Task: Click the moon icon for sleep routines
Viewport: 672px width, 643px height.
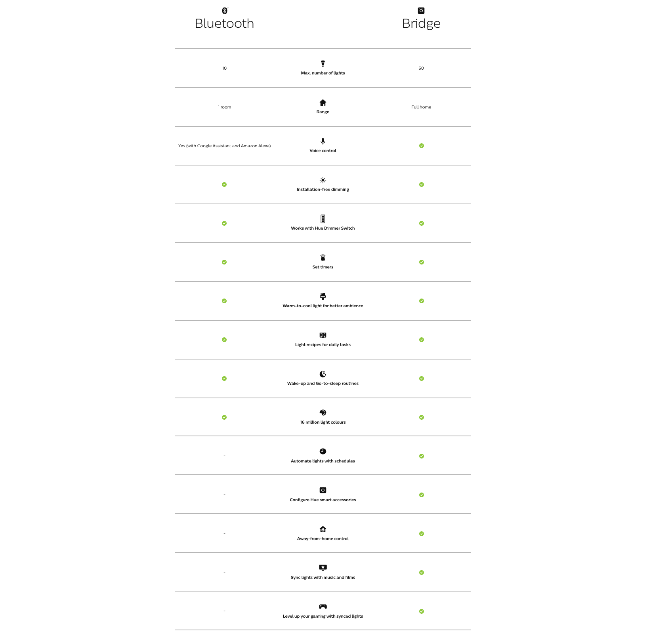Action: (323, 374)
